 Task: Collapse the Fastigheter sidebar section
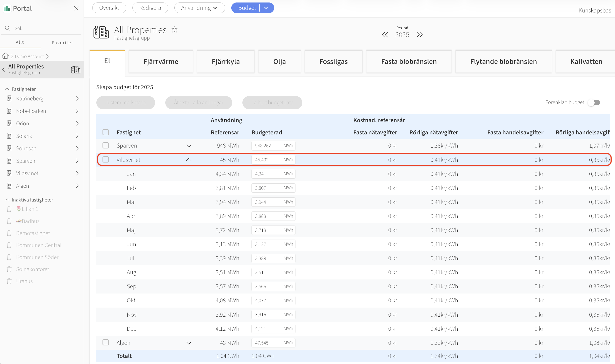tap(7, 89)
